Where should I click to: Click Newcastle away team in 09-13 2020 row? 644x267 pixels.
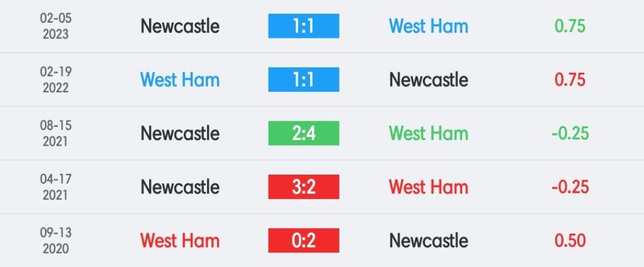428,241
